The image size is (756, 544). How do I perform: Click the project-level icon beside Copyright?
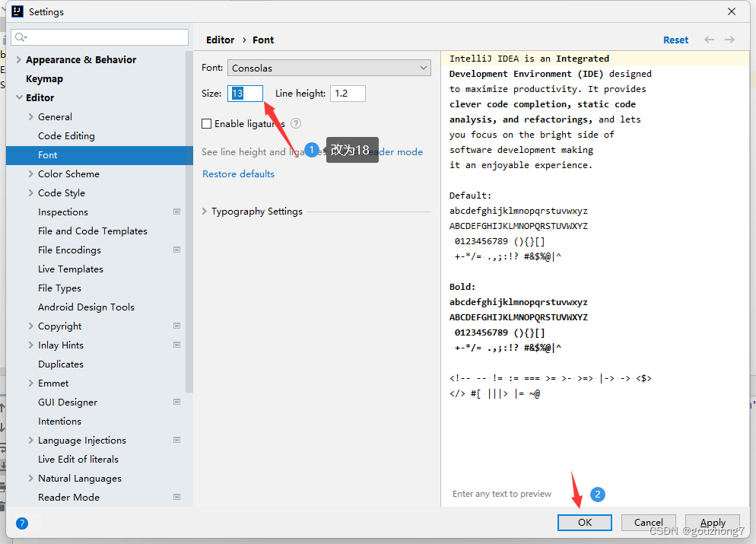click(x=177, y=326)
